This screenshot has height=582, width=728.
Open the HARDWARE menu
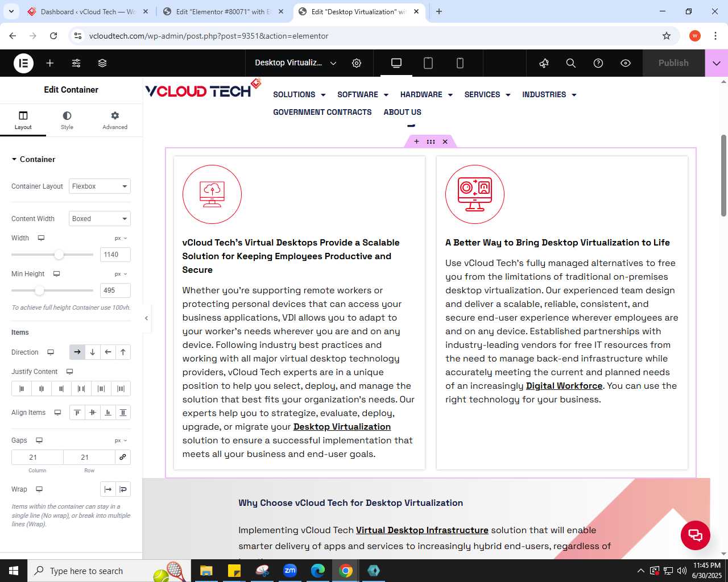[x=427, y=94]
